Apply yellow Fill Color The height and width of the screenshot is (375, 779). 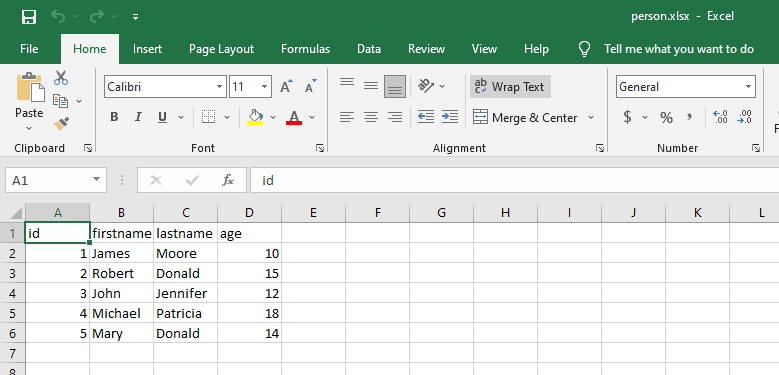tap(255, 117)
